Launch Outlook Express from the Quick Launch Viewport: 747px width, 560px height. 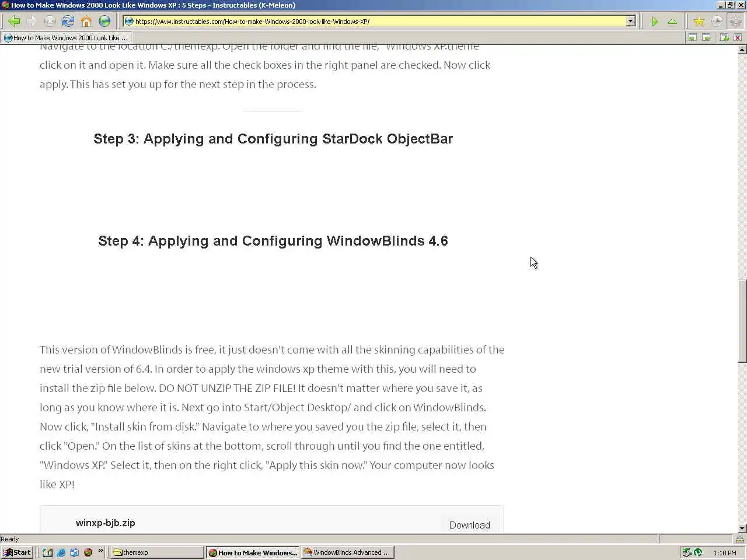click(x=75, y=552)
